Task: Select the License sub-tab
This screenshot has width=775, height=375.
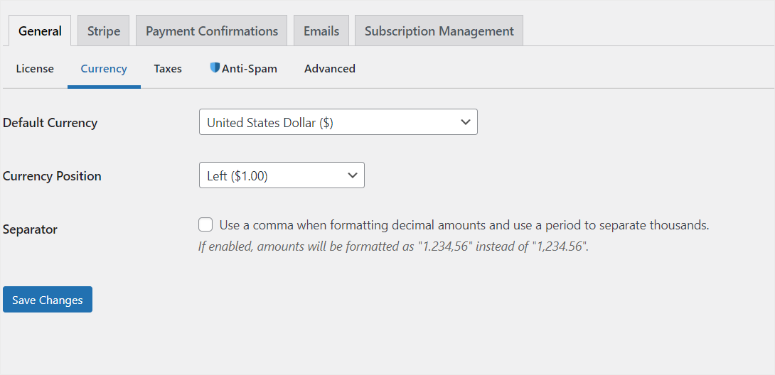Action: 35,69
